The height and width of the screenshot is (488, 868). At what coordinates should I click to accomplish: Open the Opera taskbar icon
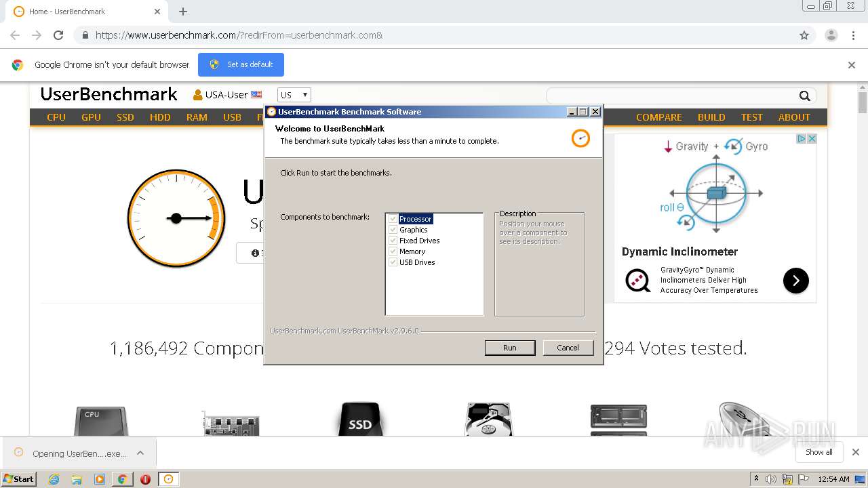145,479
